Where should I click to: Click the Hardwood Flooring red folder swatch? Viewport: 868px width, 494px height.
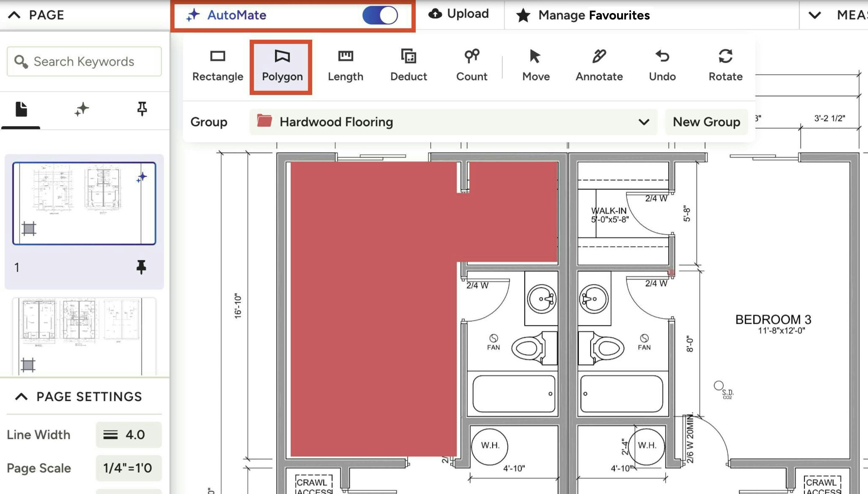[264, 121]
